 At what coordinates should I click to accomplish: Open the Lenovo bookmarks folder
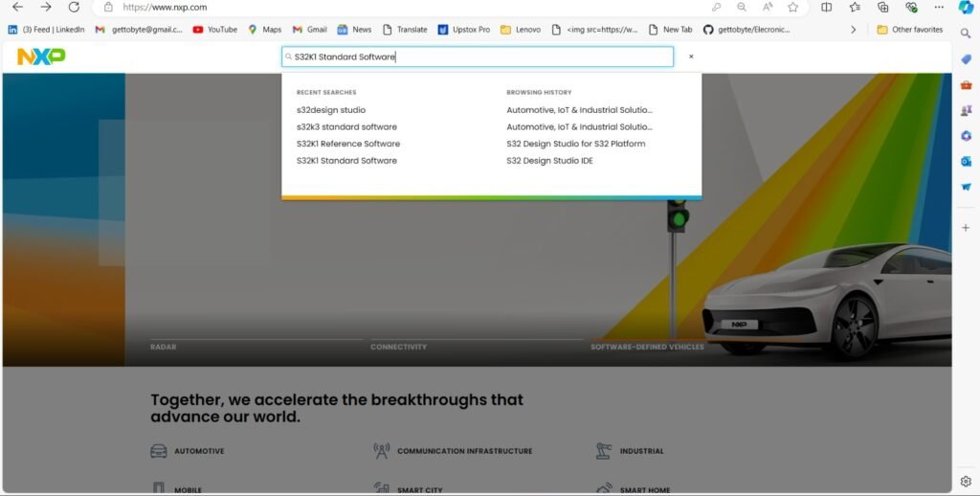(x=520, y=30)
